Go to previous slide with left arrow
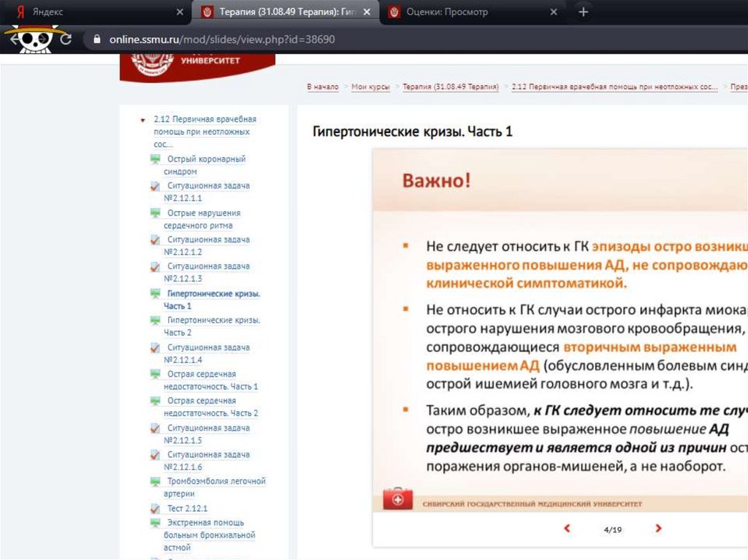The image size is (748, 560). coord(567,528)
